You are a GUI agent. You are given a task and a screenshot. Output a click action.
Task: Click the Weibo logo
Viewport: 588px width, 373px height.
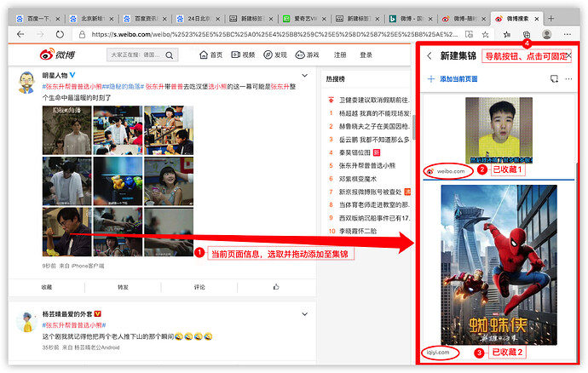[57, 55]
